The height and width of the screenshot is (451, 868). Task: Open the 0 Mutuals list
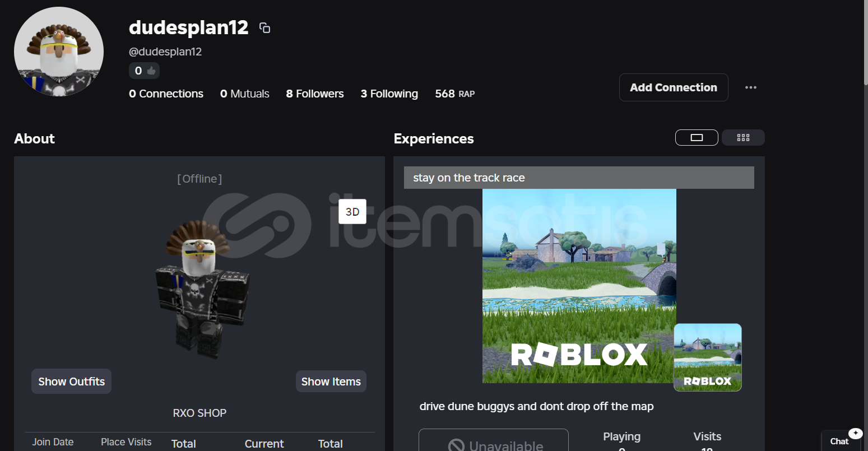pyautogui.click(x=244, y=94)
